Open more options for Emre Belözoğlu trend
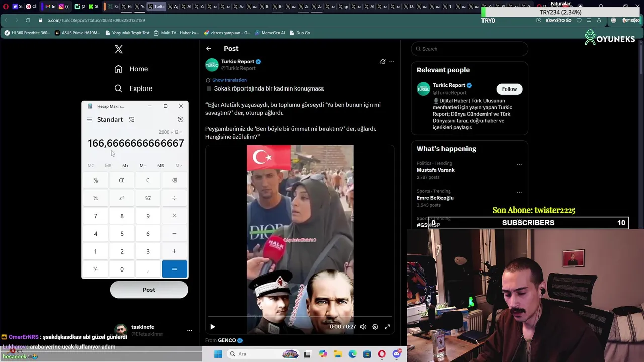The height and width of the screenshot is (362, 644). [x=519, y=192]
